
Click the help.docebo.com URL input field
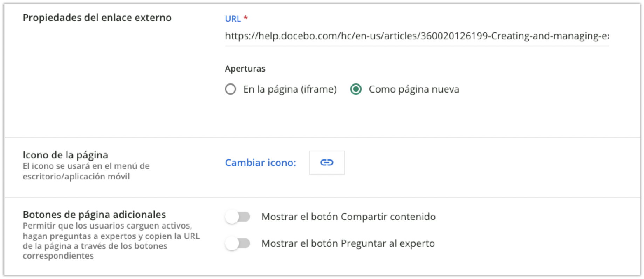click(x=417, y=36)
